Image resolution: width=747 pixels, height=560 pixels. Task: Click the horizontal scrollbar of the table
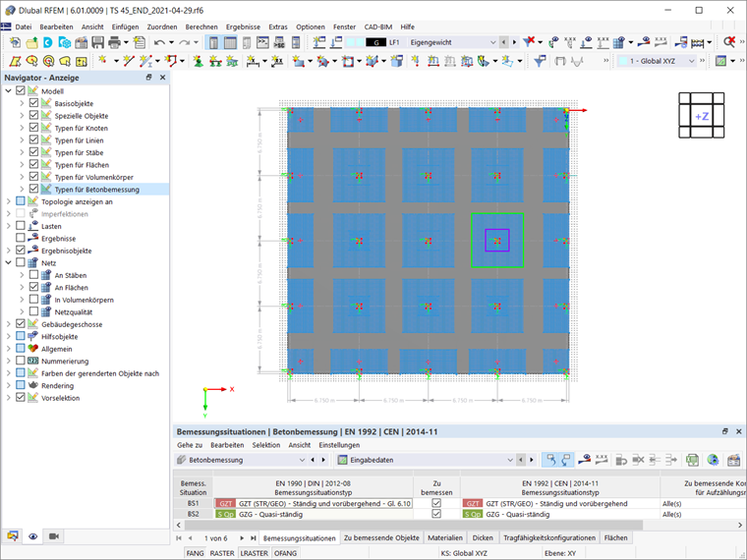pos(414,525)
